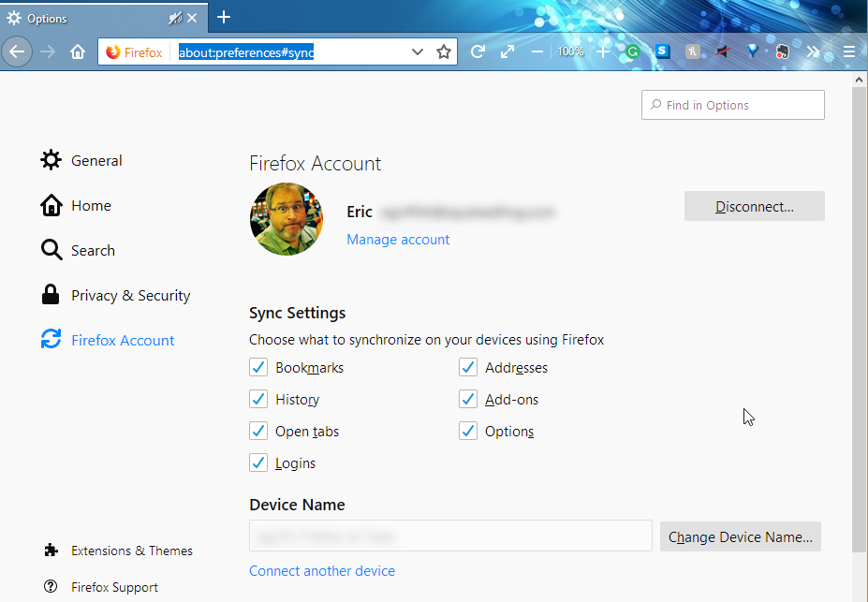Click the Disconnect... button

754,206
